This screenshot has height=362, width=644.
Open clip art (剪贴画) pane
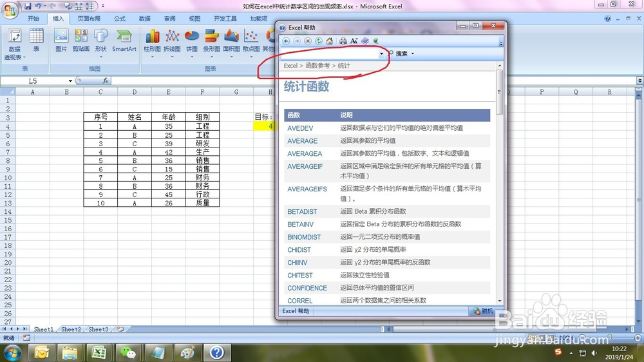click(81, 41)
